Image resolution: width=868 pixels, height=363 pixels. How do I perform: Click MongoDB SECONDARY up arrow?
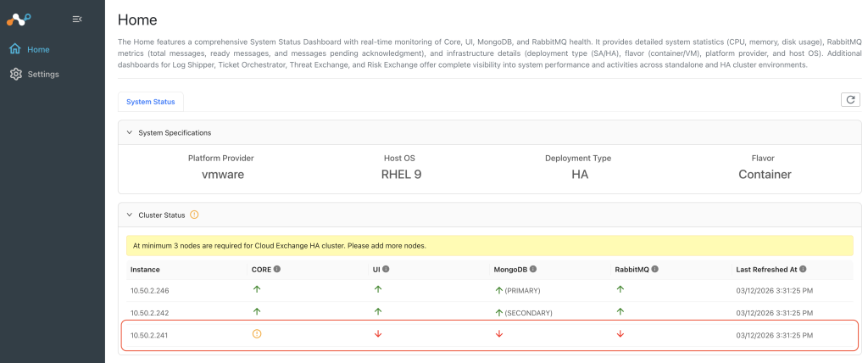coord(498,313)
